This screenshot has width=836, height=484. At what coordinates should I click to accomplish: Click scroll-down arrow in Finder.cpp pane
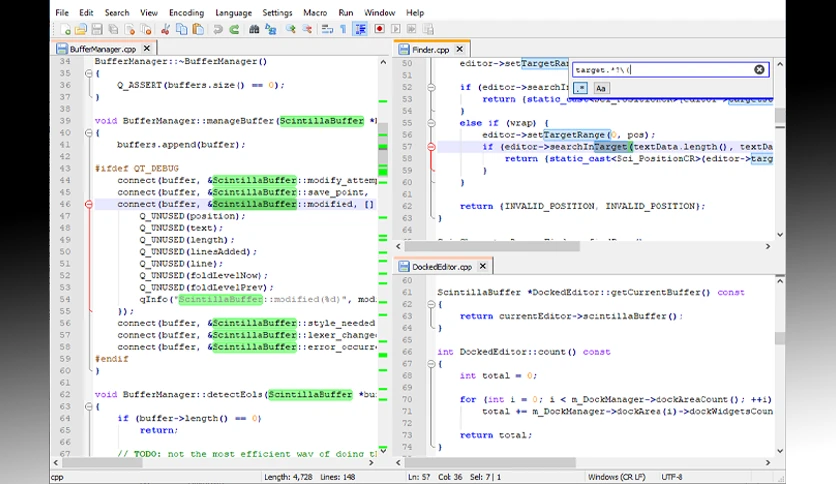(x=780, y=235)
